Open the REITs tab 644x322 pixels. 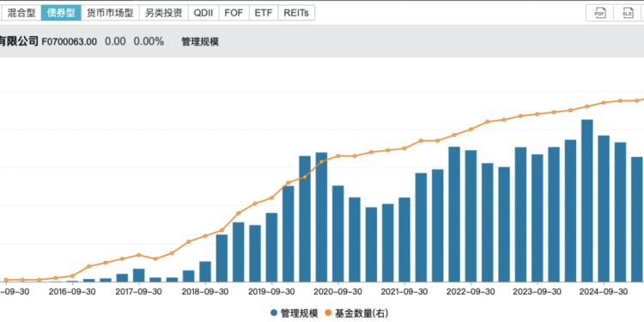click(296, 13)
